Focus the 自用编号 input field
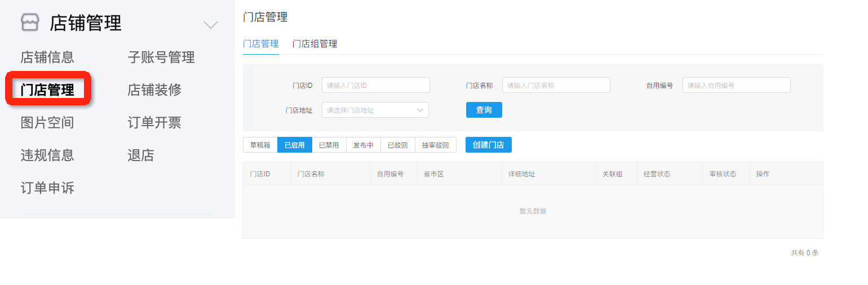Image resolution: width=868 pixels, height=285 pixels. (x=737, y=85)
